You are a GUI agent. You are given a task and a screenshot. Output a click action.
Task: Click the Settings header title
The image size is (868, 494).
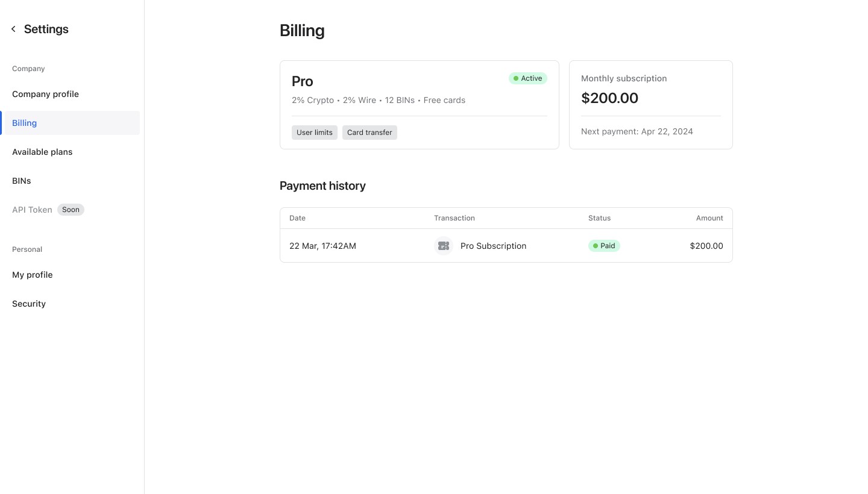[x=46, y=29]
